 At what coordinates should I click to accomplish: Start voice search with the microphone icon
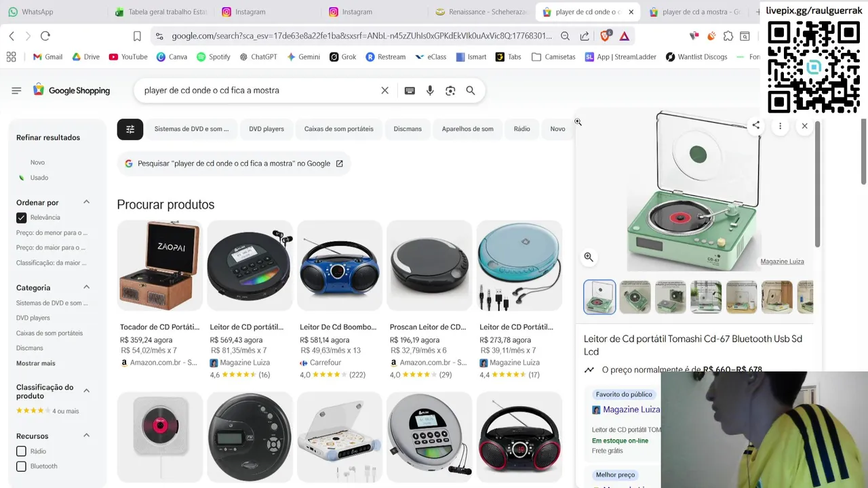click(x=430, y=90)
